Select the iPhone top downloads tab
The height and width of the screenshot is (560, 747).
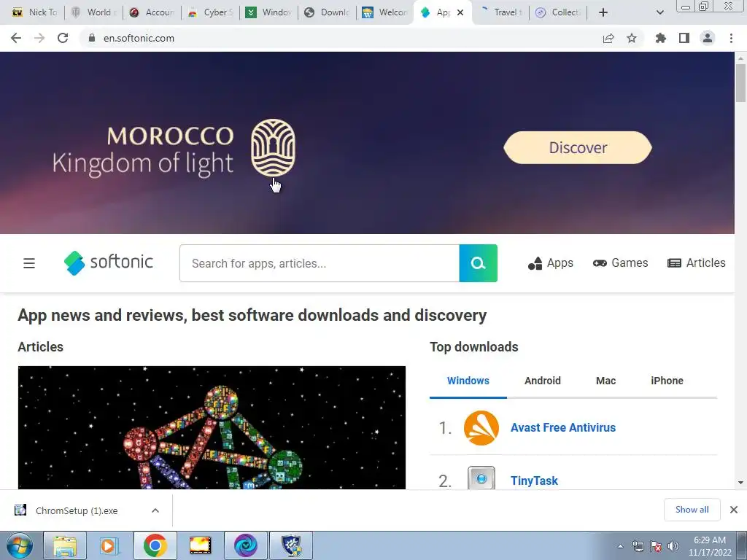(x=667, y=381)
